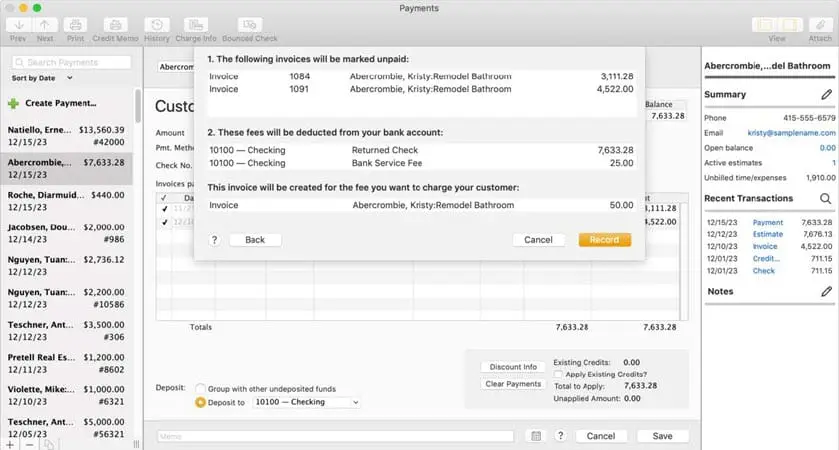Select left View layout icon
This screenshot has height=450, width=839.
pyautogui.click(x=765, y=25)
